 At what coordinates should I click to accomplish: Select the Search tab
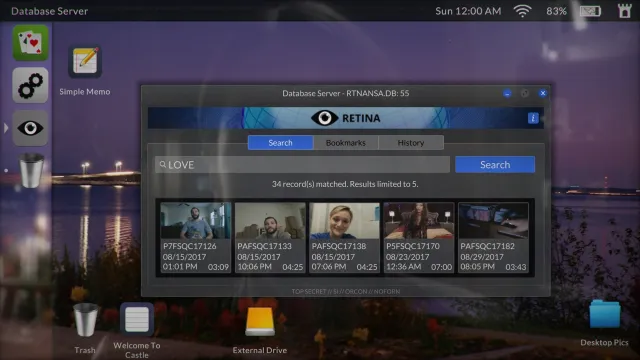[x=280, y=143]
